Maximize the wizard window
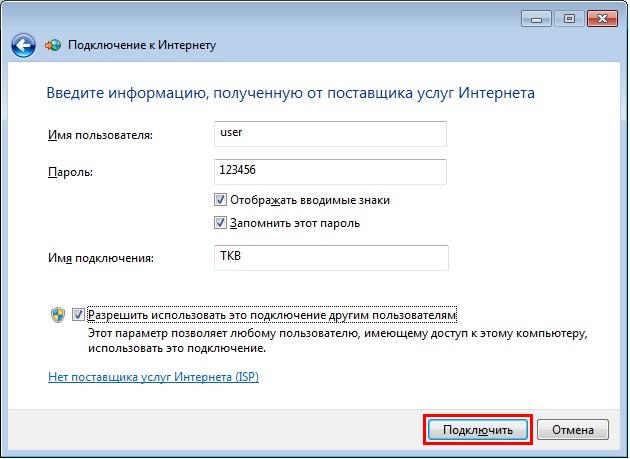630x459 pixels. click(569, 18)
